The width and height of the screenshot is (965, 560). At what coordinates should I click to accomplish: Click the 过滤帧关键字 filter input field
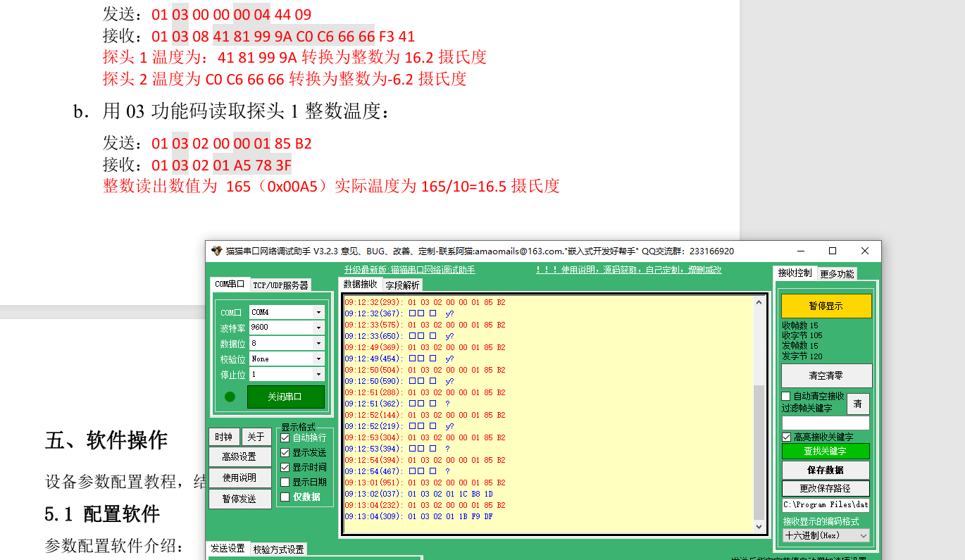(x=826, y=423)
